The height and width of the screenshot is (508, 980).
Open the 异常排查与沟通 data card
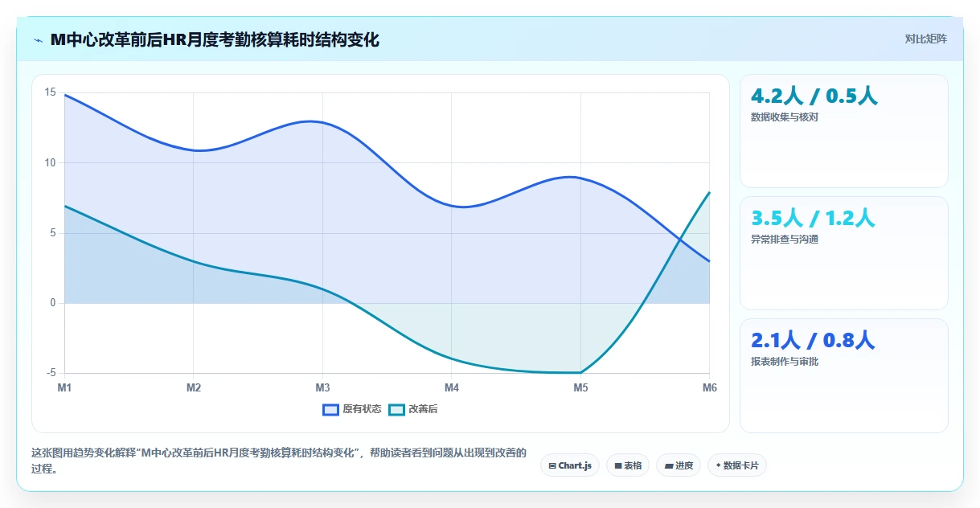844,253
